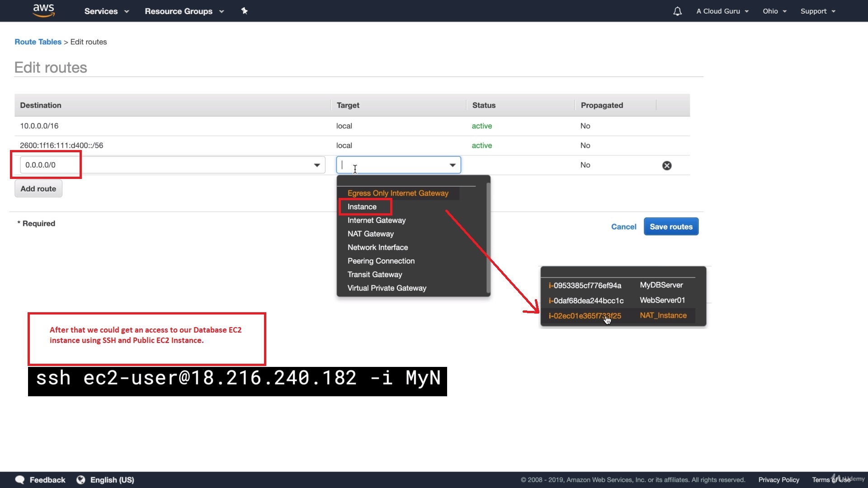Click the target field dropdown arrow

coord(452,165)
